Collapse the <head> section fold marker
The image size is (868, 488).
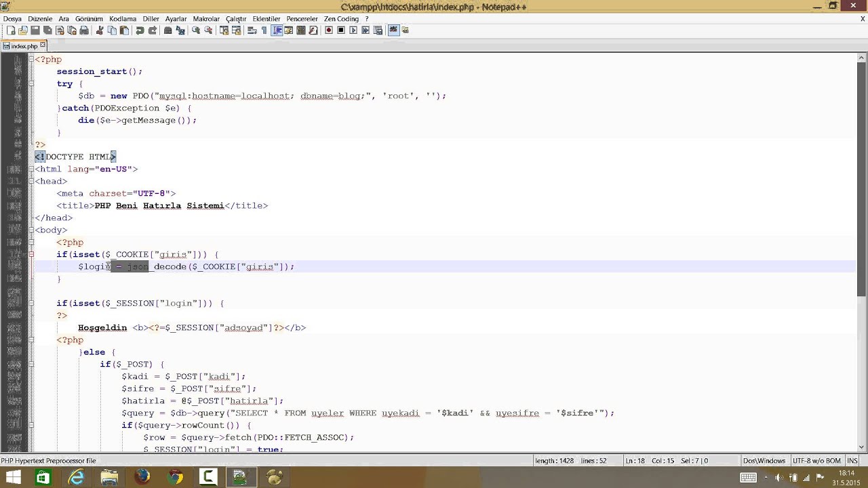[31, 182]
